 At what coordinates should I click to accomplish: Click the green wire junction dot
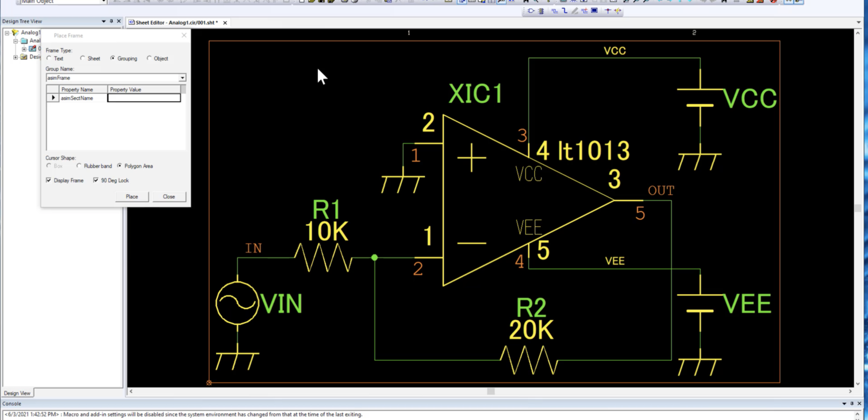coord(374,257)
